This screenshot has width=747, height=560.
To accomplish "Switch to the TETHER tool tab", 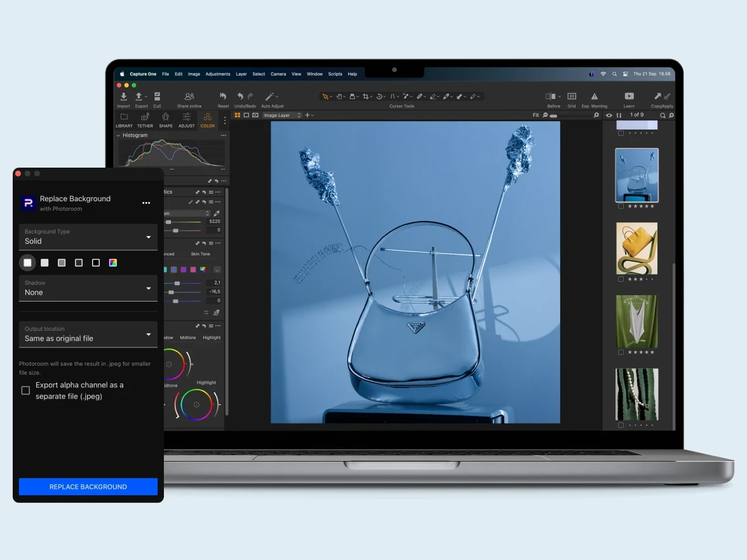I will tap(145, 121).
